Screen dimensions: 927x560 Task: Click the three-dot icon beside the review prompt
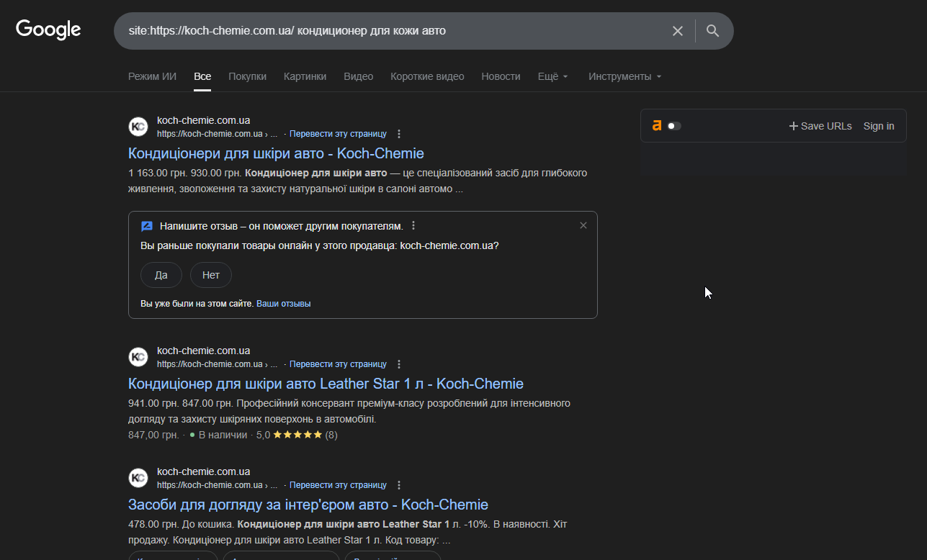tap(413, 226)
